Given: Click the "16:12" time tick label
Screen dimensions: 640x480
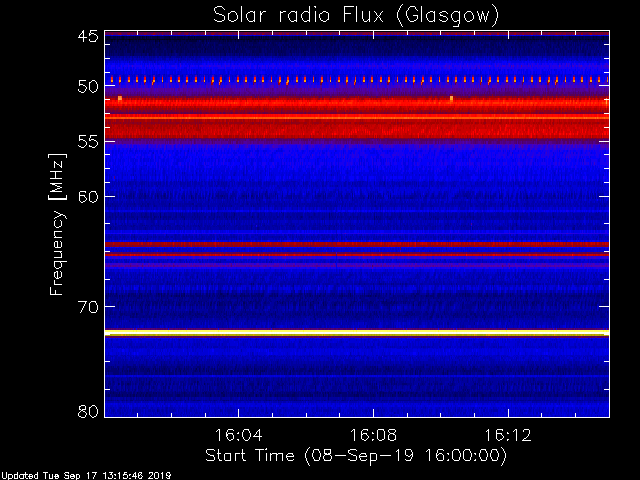Looking at the screenshot, I should click(x=508, y=435).
